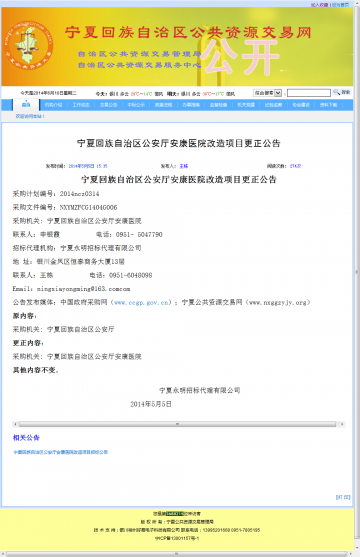The width and height of the screenshot is (360, 557).
Task: Follow the www.ccgp.gov.cn link
Action: click(141, 302)
